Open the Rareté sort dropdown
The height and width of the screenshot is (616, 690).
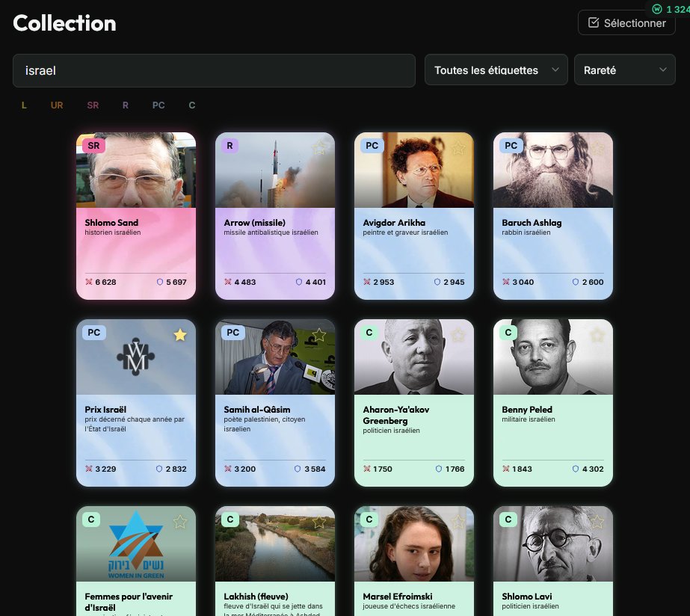pos(624,70)
